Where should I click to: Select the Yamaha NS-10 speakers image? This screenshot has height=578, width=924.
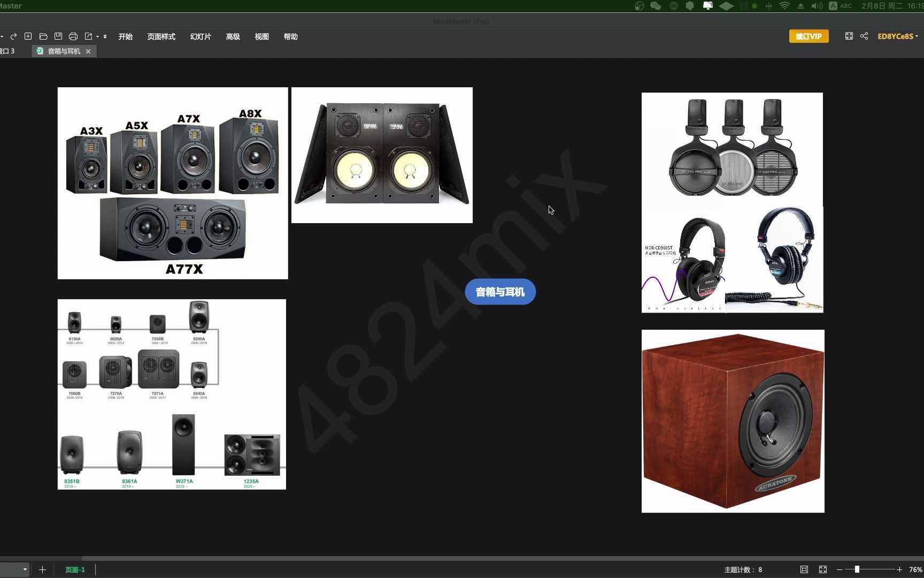(382, 155)
